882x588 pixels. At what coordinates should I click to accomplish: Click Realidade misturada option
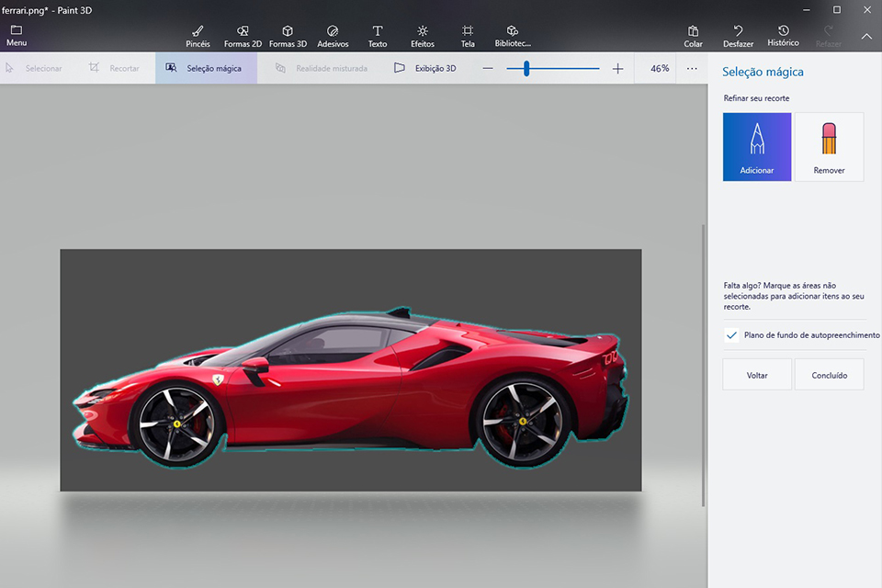pyautogui.click(x=322, y=68)
